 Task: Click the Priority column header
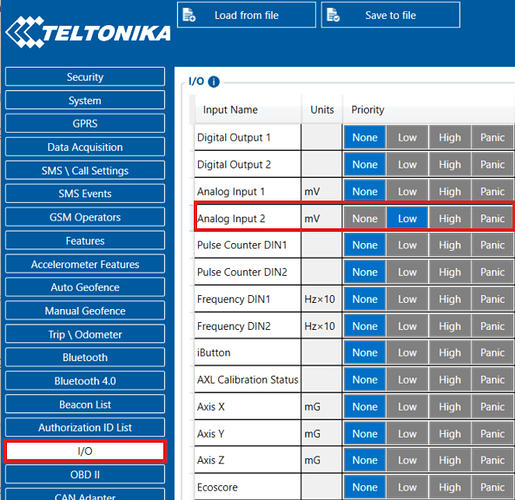pyautogui.click(x=368, y=110)
